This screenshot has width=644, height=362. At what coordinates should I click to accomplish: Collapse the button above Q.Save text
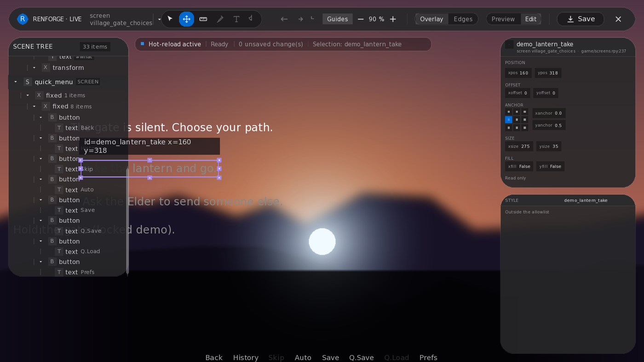click(x=40, y=221)
